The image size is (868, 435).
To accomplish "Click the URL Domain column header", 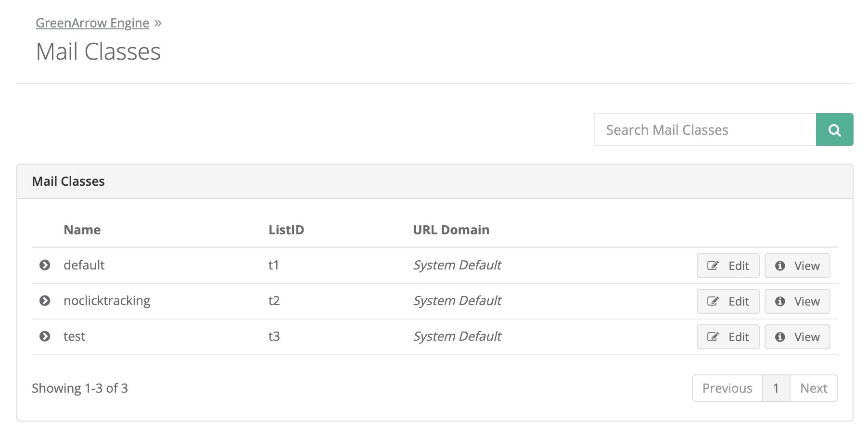I will pos(451,230).
